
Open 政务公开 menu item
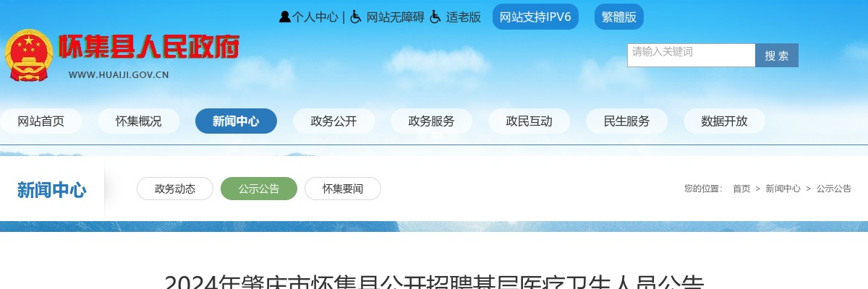[334, 121]
